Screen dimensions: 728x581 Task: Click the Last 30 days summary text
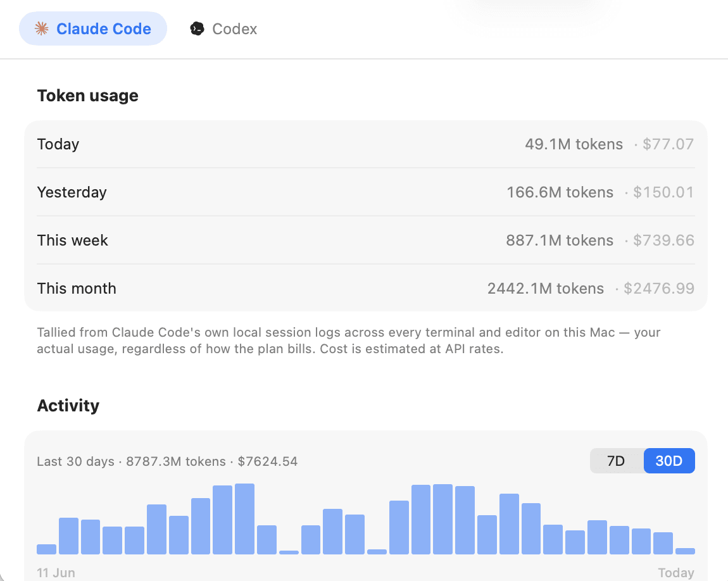[167, 461]
